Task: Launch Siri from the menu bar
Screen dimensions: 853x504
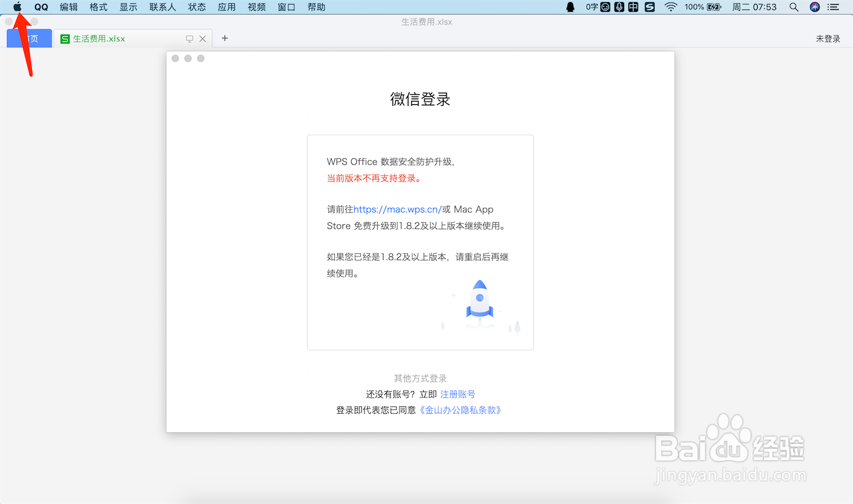Action: 815,7
